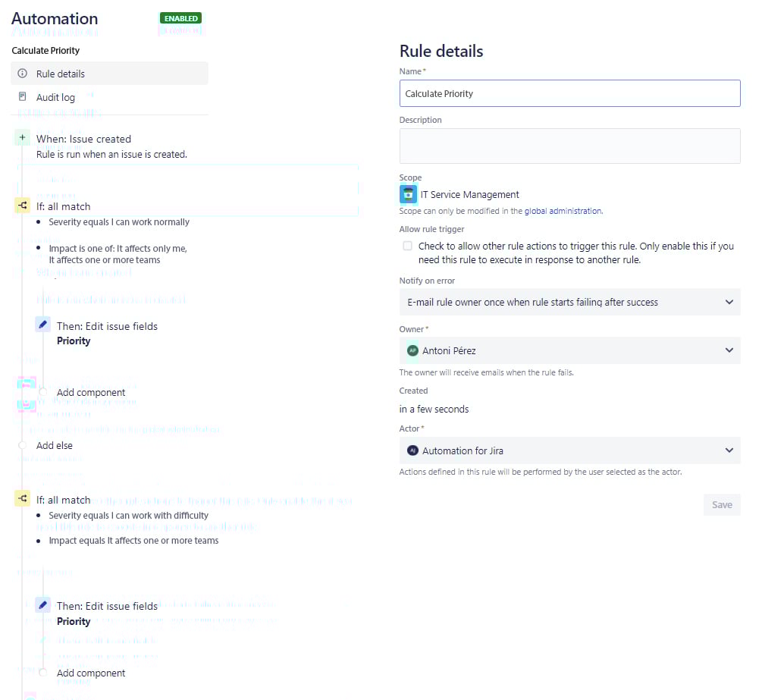The height and width of the screenshot is (700, 762).
Task: Click the IT Service Management scope icon
Action: (408, 194)
